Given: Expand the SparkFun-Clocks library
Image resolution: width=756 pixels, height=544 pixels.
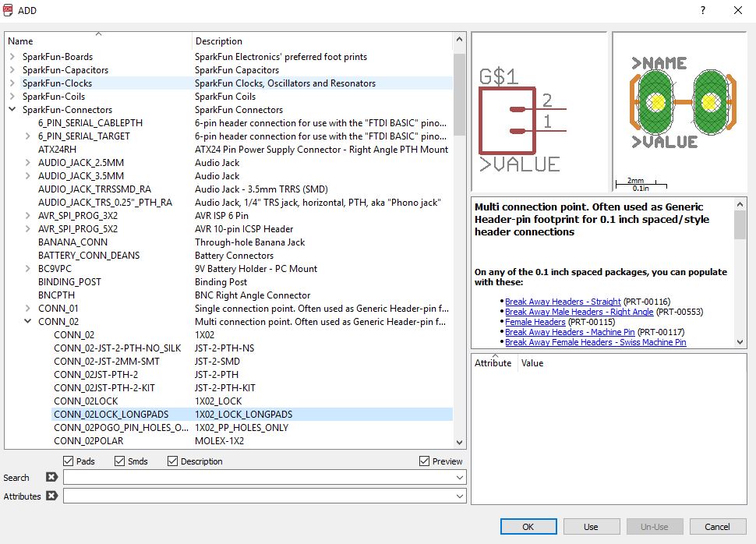Looking at the screenshot, I should point(12,83).
